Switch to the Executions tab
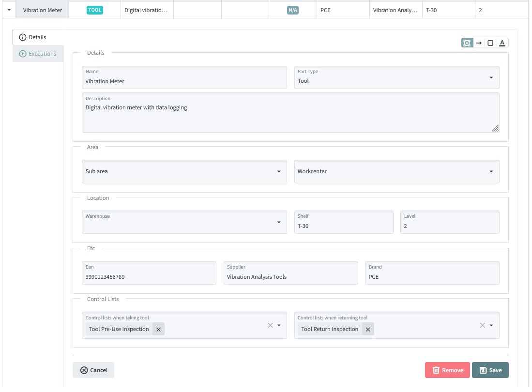Screen dimensions: 532x392 point(38,54)
